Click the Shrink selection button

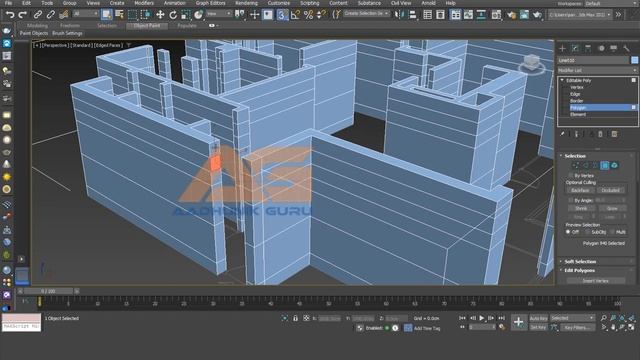pyautogui.click(x=580, y=208)
